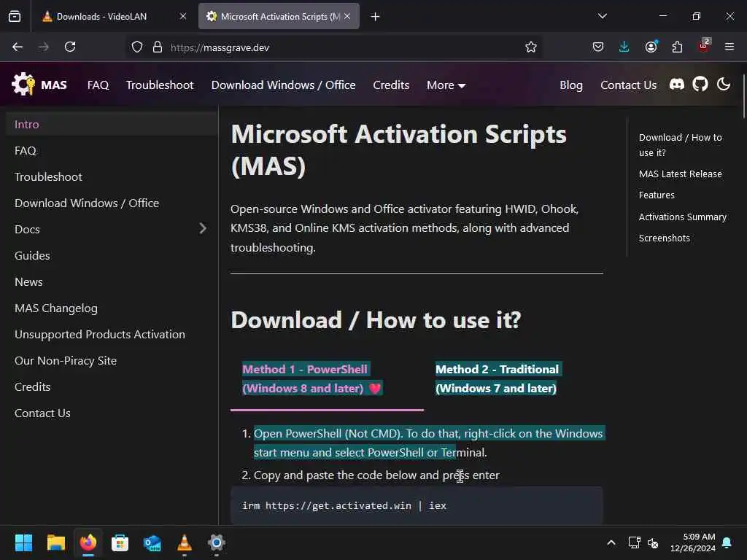Select FAQ in the sidebar

coord(112,150)
